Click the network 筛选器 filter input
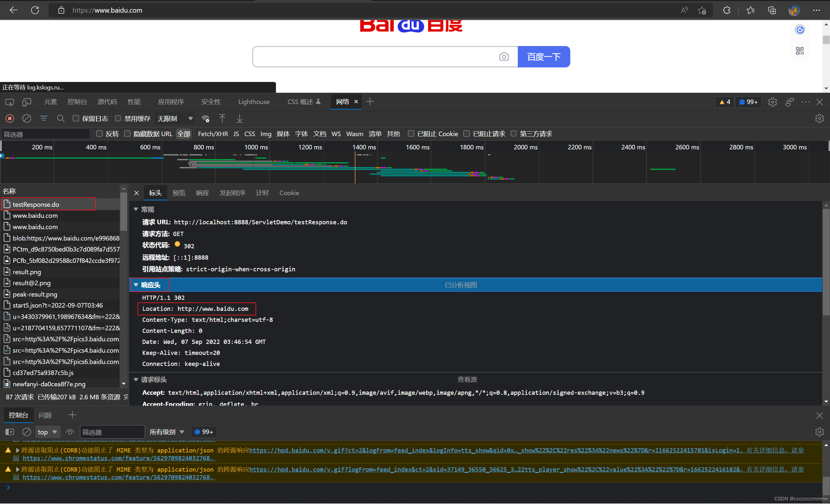The height and width of the screenshot is (504, 830). click(45, 134)
